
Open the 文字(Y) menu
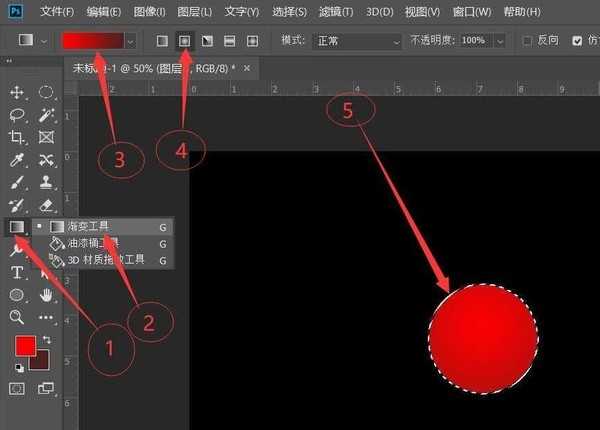coord(242,12)
